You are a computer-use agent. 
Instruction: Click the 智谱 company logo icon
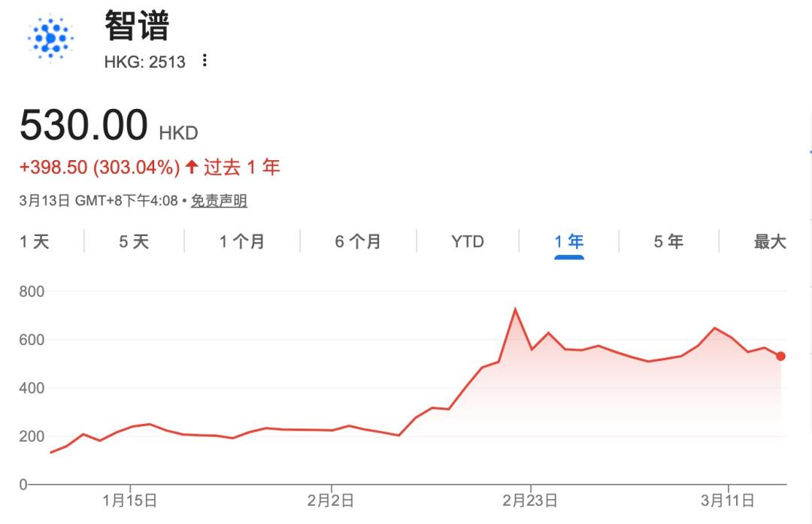50,37
